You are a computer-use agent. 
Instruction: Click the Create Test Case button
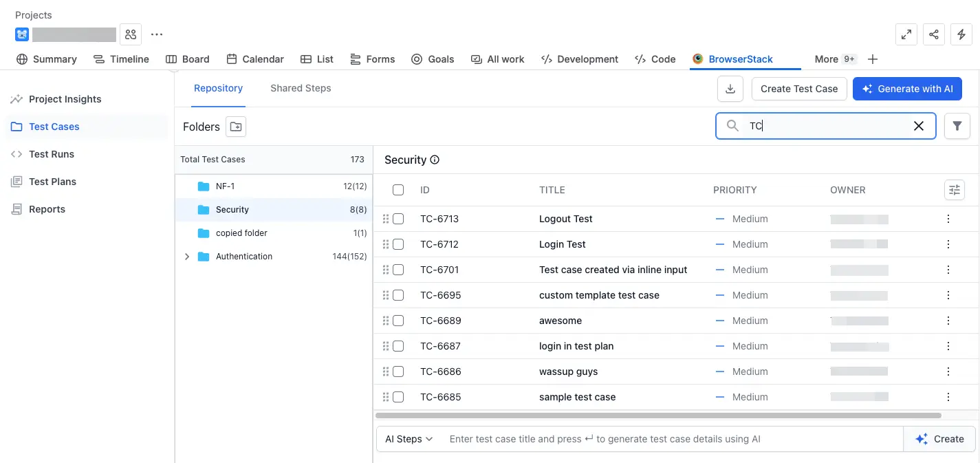pyautogui.click(x=798, y=89)
